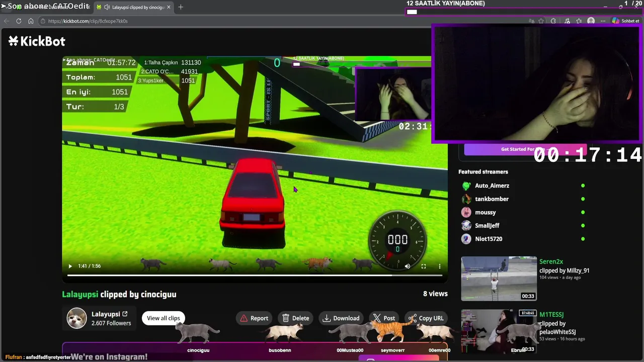Open the browser home page
This screenshot has width=644, height=362.
(31, 21)
